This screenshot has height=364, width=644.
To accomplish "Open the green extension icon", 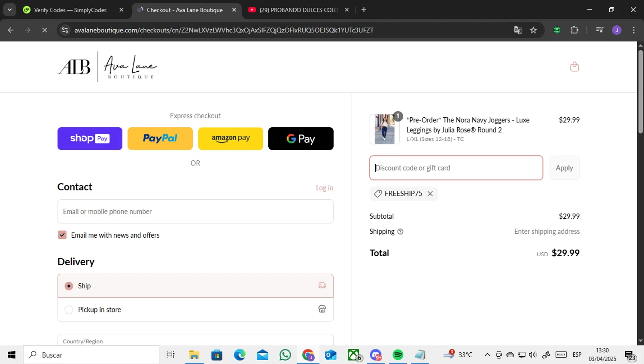I will click(557, 30).
